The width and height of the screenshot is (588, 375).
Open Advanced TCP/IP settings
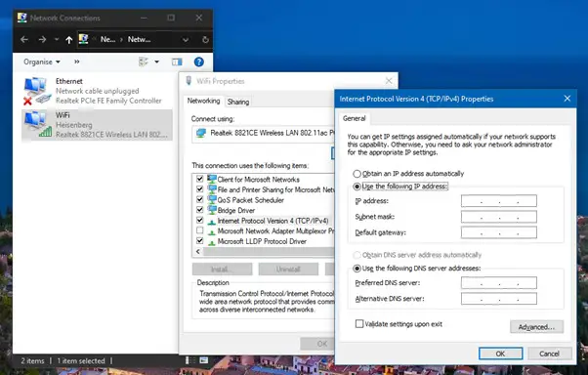(x=536, y=327)
